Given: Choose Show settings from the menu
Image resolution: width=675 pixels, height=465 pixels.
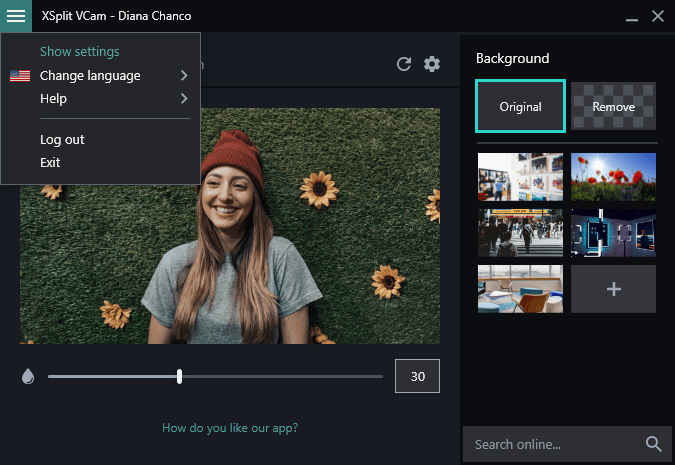Looking at the screenshot, I should [79, 52].
